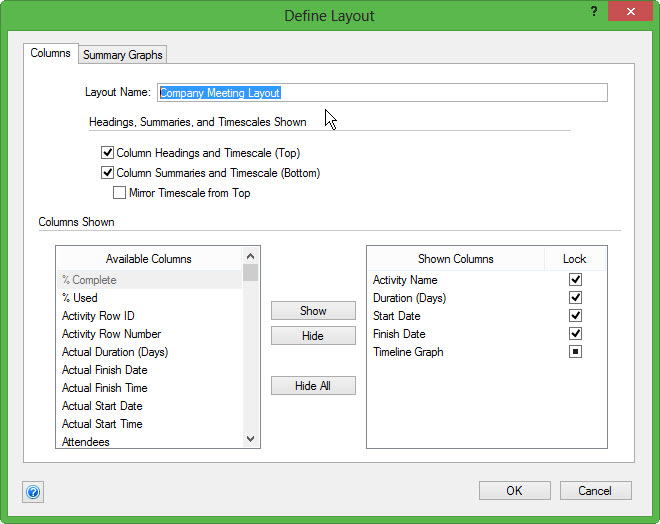
Task: Click the blue help icon
Action: (x=33, y=492)
